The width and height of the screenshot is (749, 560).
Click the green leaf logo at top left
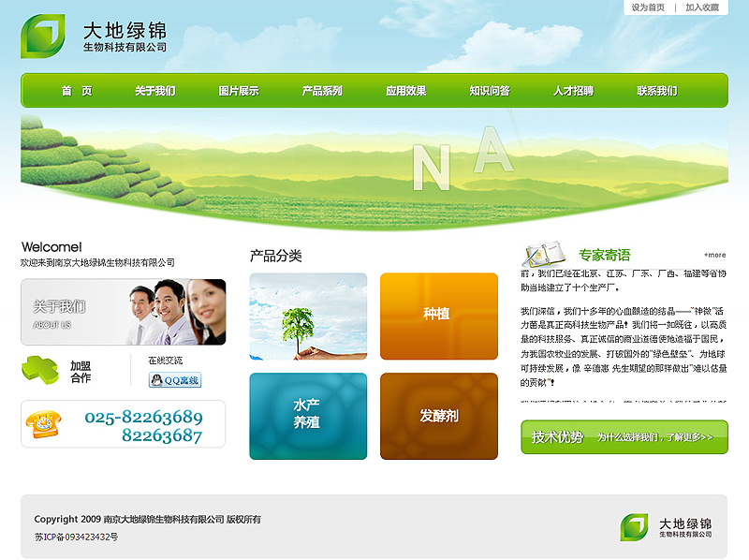pos(43,37)
